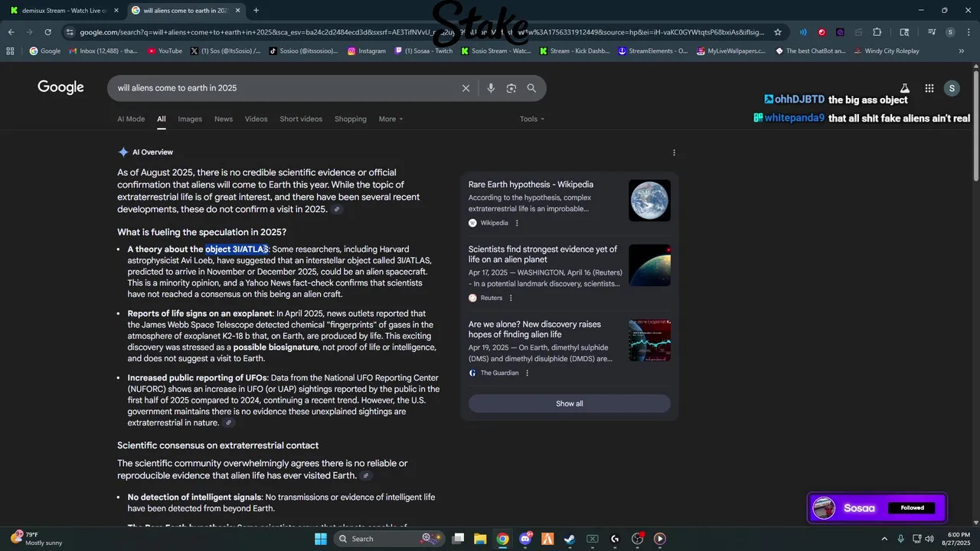Viewport: 980px width, 551px height.
Task: Open the weather widget showing 79°F
Action: pos(36,539)
